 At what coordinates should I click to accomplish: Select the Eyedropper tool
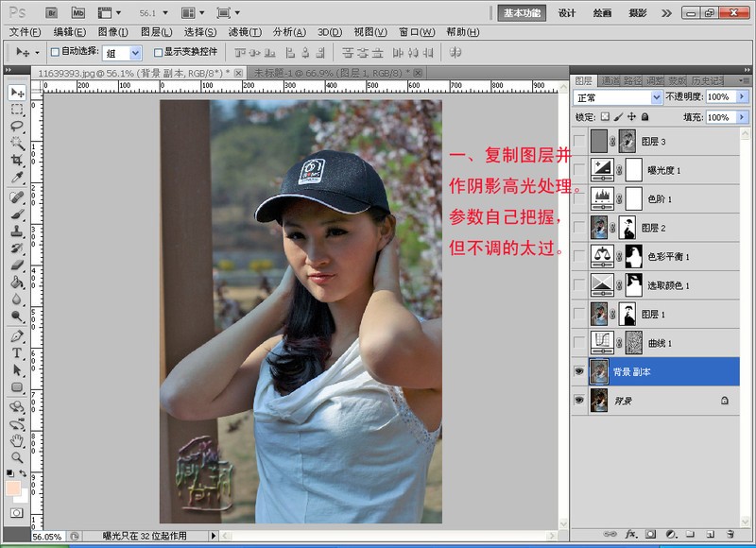tap(17, 178)
